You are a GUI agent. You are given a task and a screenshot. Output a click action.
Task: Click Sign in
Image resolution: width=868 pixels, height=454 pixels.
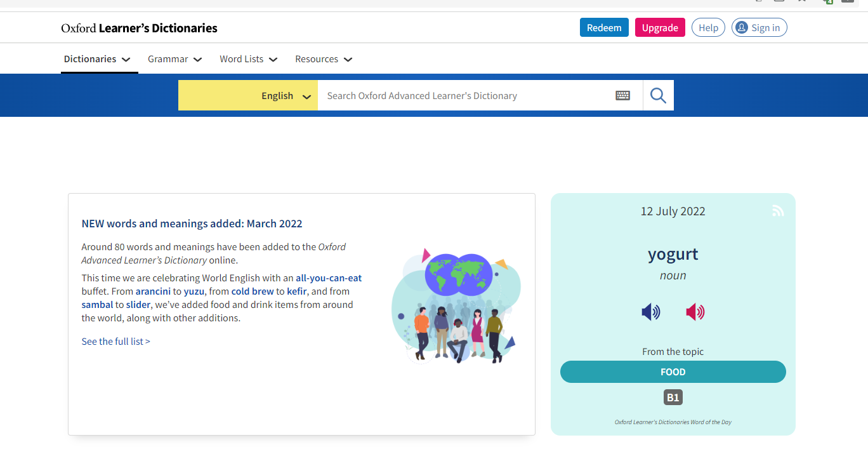coord(760,27)
